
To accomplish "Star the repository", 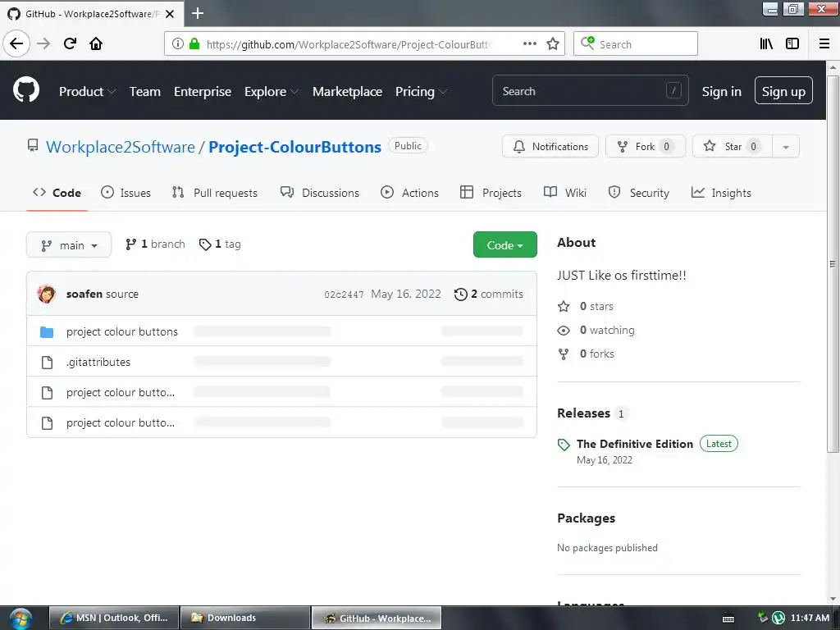I will (732, 146).
